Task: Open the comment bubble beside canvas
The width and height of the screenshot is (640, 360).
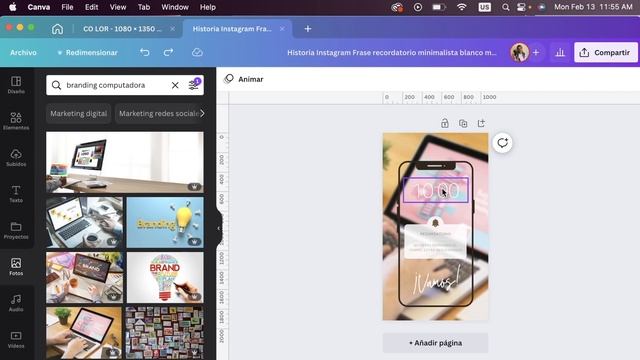Action: coord(502,143)
